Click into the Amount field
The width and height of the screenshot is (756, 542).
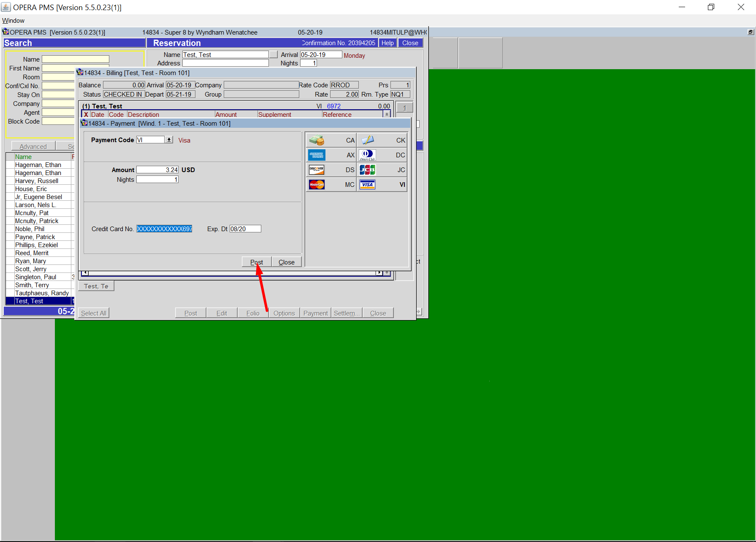(157, 170)
